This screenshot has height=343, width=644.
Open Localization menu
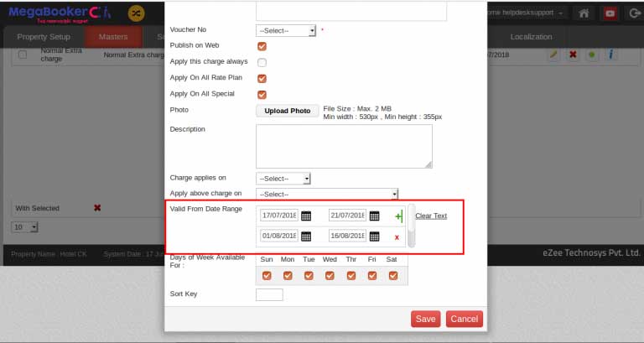(x=531, y=37)
